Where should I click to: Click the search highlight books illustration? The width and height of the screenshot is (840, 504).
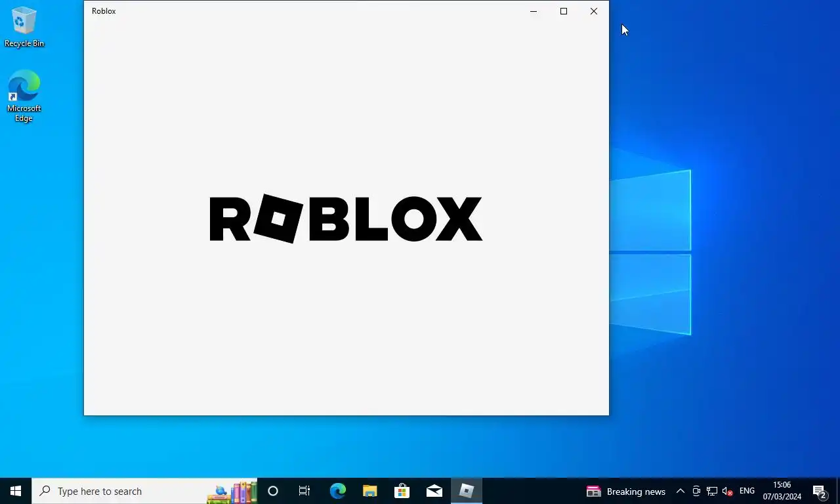coord(232,492)
